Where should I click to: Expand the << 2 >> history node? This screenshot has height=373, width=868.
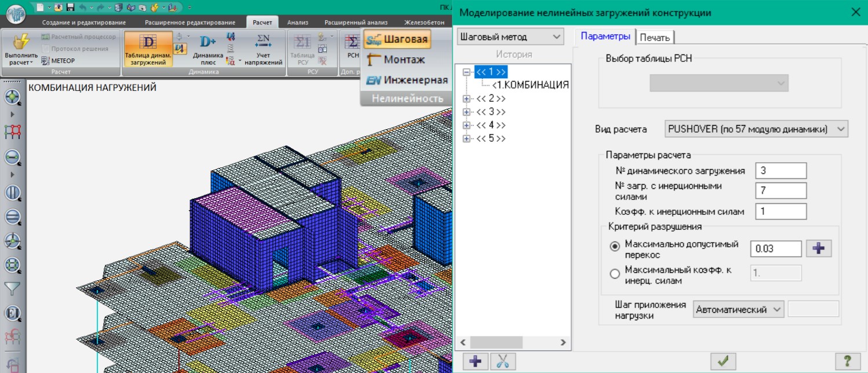466,98
